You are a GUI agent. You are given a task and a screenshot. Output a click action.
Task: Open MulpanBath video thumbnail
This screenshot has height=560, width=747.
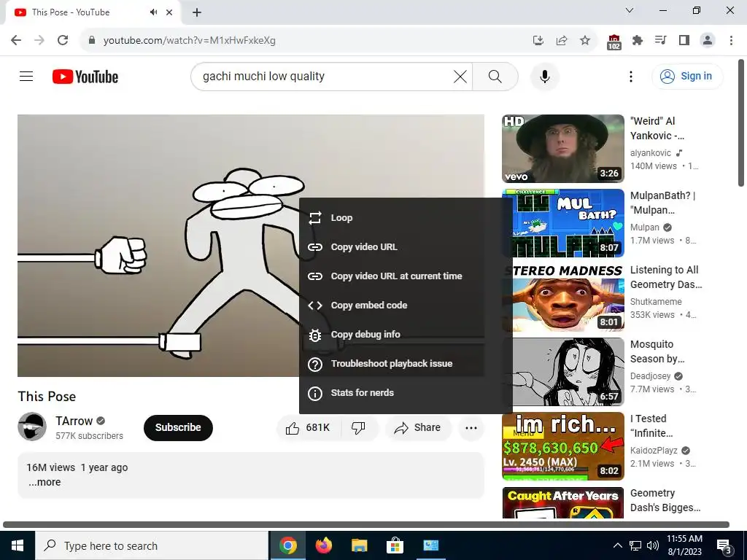[562, 223]
